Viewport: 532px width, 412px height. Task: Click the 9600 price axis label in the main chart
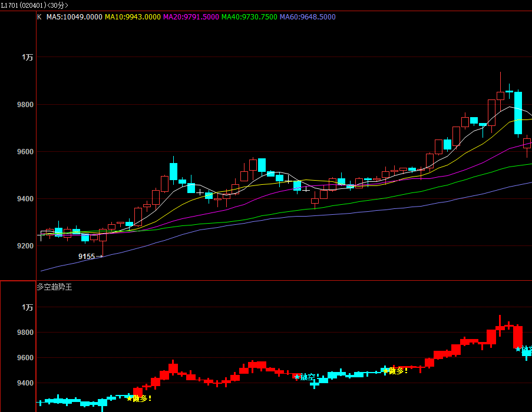click(x=25, y=152)
